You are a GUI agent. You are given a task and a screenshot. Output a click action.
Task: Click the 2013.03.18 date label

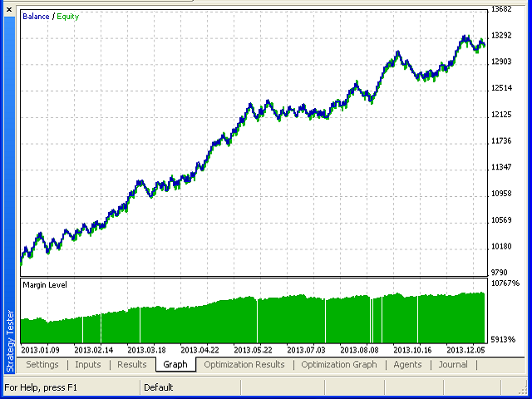point(146,350)
